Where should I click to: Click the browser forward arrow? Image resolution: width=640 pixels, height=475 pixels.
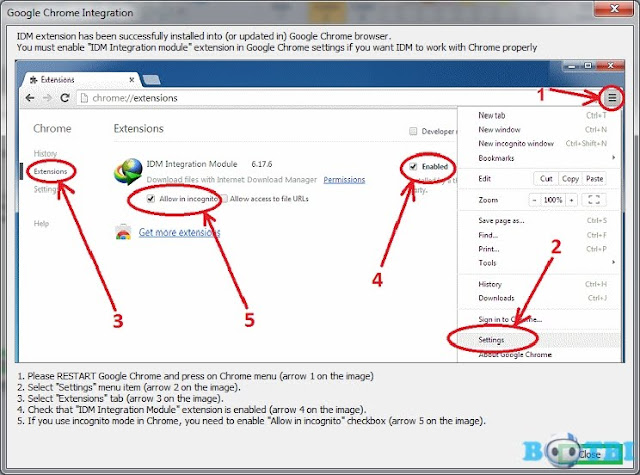click(x=47, y=98)
